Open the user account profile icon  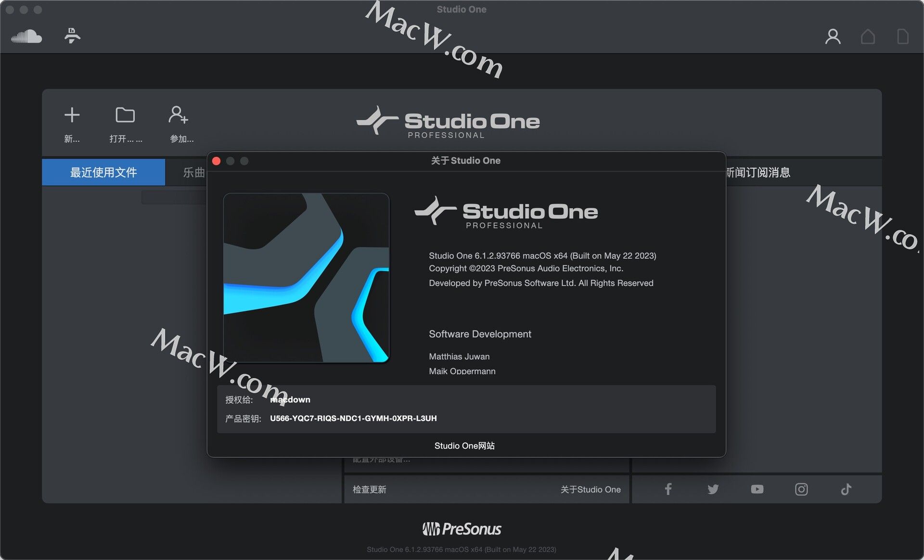pos(833,37)
